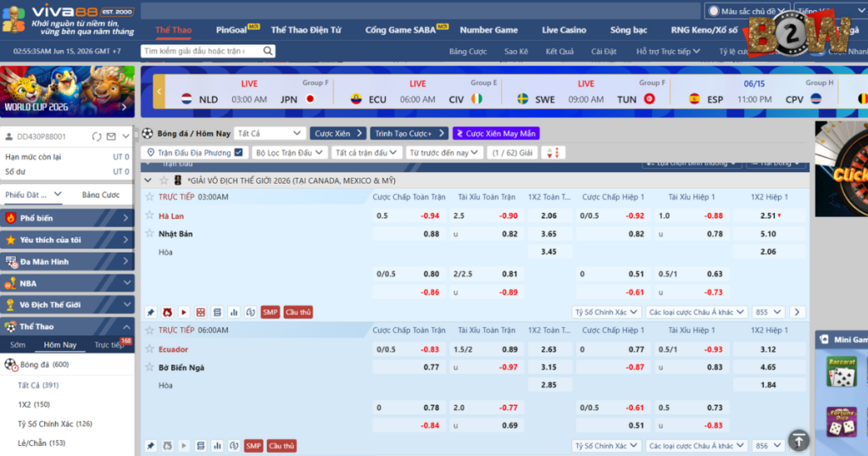Open Tỷ Số Chính Xác dropdown for Hà Lan match
The image size is (868, 456).
(x=606, y=312)
